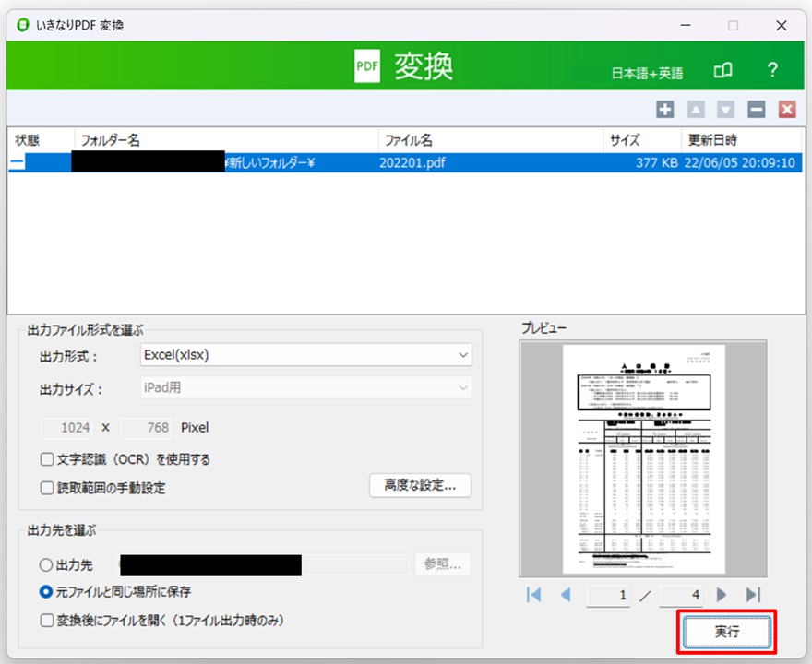Click the red clear-all X icon

(x=787, y=110)
